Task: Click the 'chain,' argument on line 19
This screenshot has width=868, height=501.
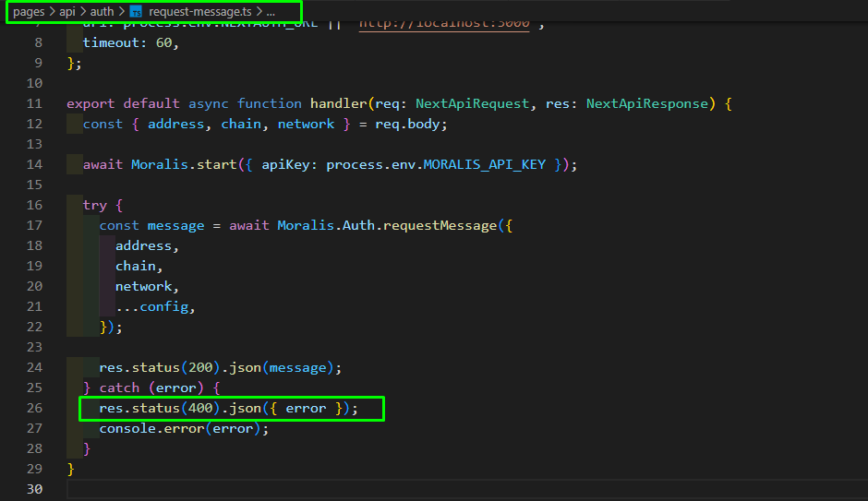Action: pyautogui.click(x=139, y=266)
